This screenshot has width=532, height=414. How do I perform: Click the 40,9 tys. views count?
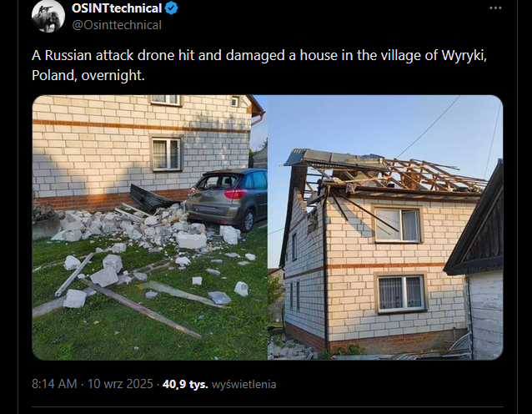(x=185, y=384)
